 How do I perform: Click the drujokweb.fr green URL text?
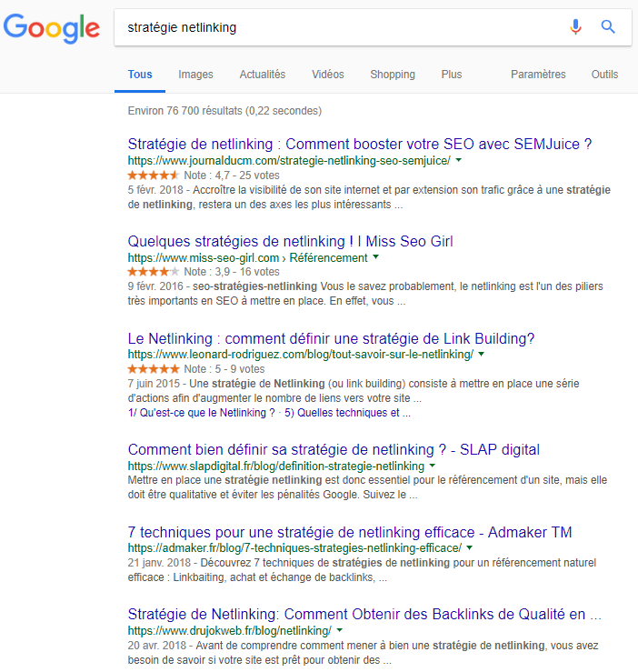pos(229,631)
